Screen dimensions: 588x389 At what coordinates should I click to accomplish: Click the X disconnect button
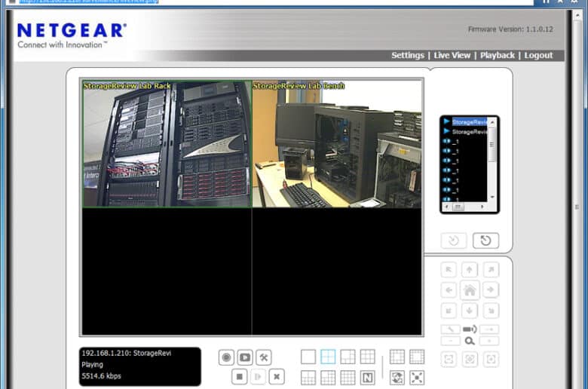277,377
